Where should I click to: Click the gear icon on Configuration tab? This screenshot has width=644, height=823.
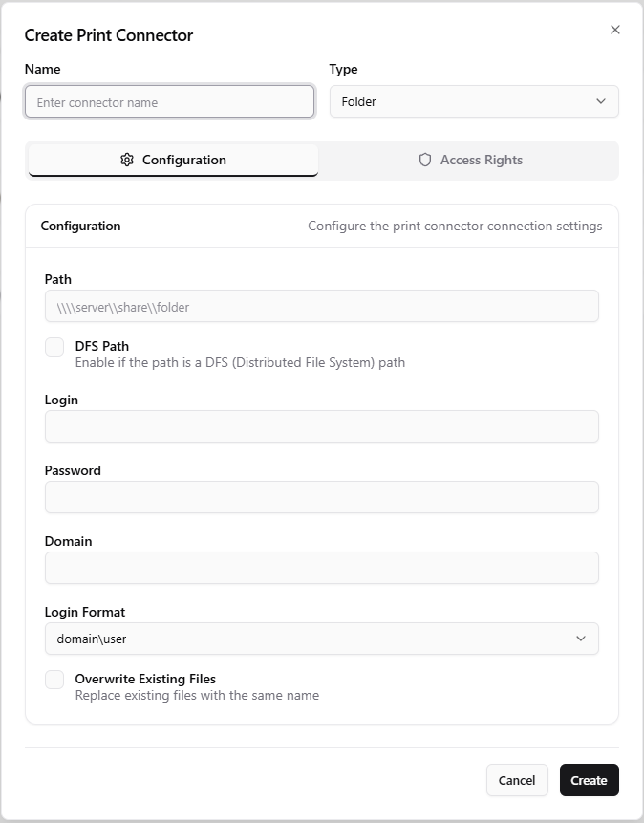click(127, 160)
